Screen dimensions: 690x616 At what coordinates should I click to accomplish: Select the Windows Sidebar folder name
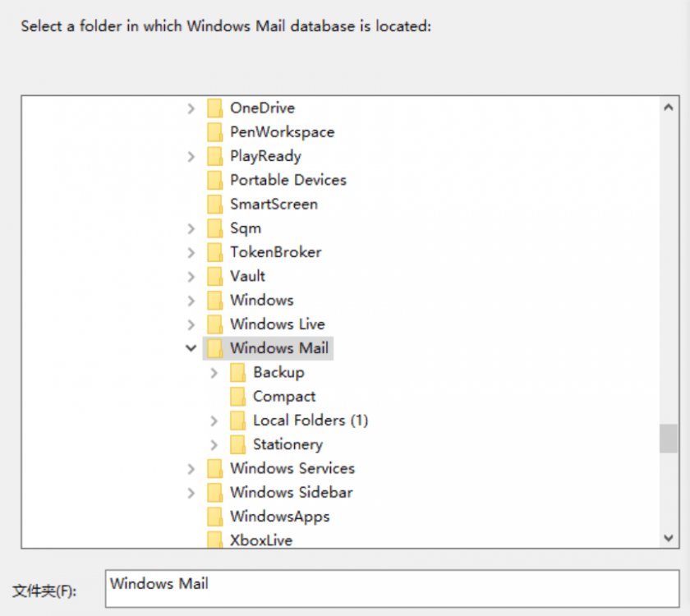(292, 492)
